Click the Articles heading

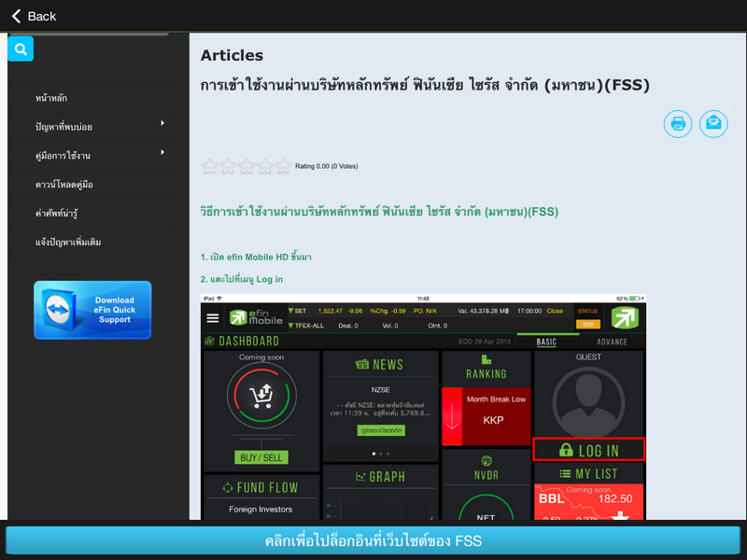click(232, 55)
